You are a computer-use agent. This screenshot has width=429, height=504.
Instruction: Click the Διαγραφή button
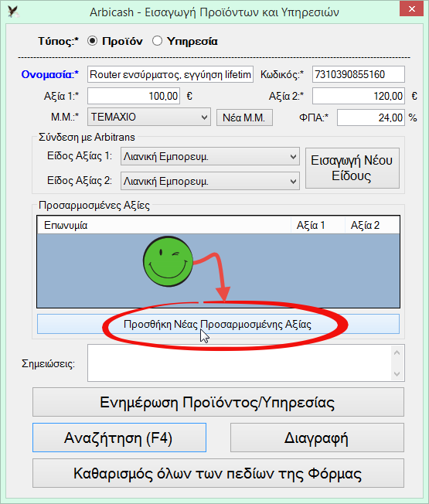(317, 438)
